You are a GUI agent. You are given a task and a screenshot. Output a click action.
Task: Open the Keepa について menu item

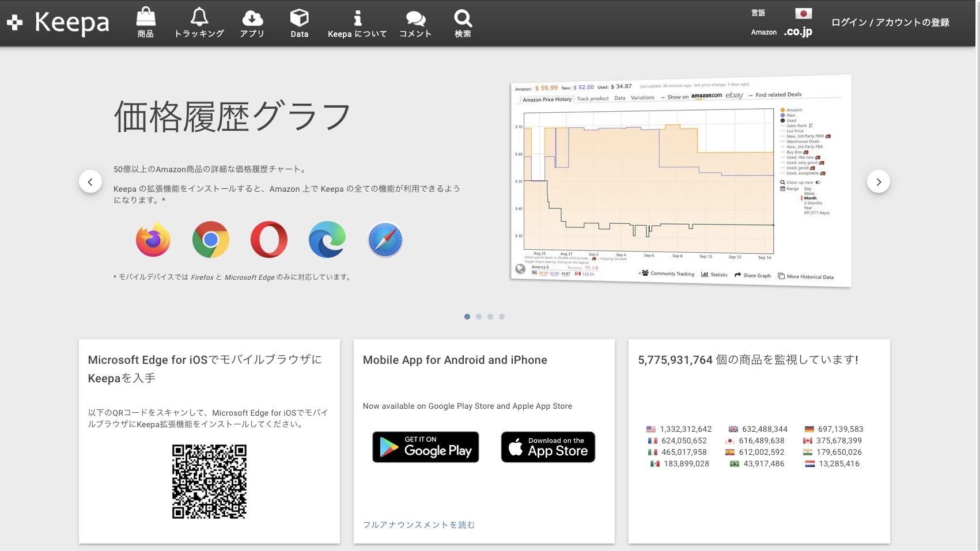[x=357, y=23]
